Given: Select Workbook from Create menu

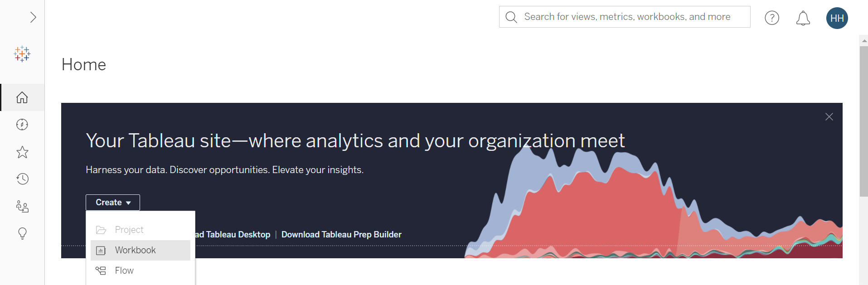Looking at the screenshot, I should tap(135, 250).
